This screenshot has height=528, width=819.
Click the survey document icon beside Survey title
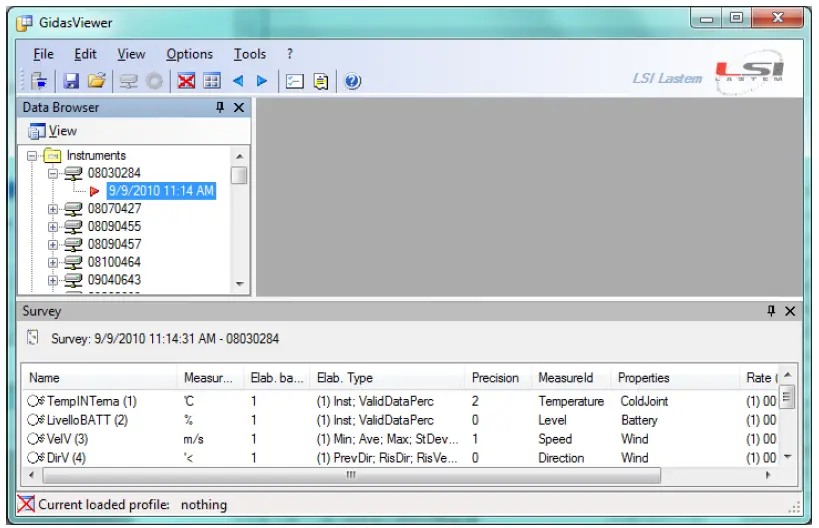point(32,337)
